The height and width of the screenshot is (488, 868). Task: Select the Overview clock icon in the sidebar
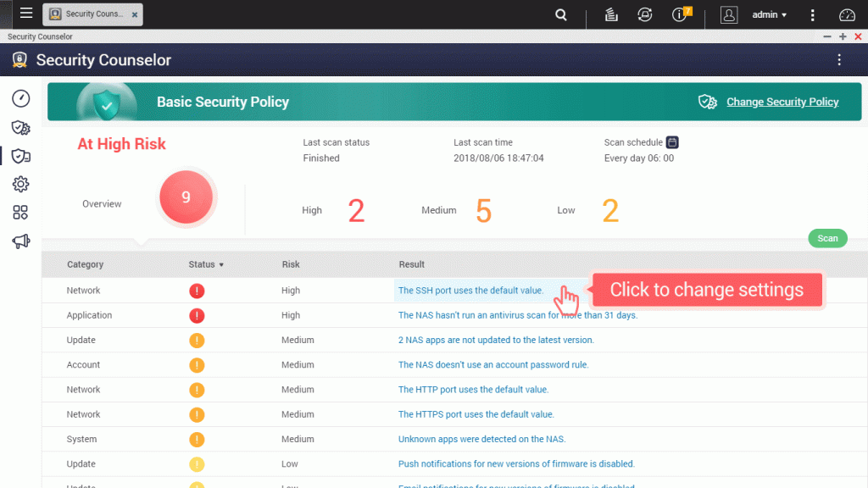click(20, 98)
